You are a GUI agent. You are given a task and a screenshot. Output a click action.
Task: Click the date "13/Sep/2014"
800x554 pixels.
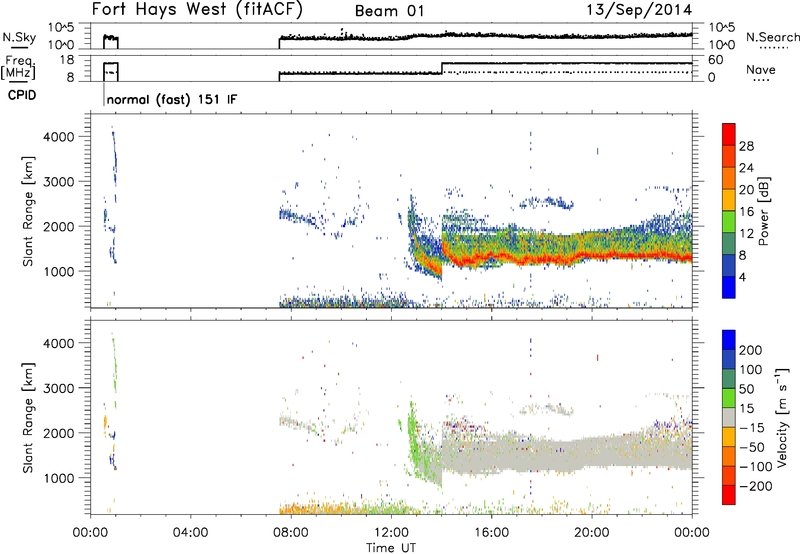[639, 10]
